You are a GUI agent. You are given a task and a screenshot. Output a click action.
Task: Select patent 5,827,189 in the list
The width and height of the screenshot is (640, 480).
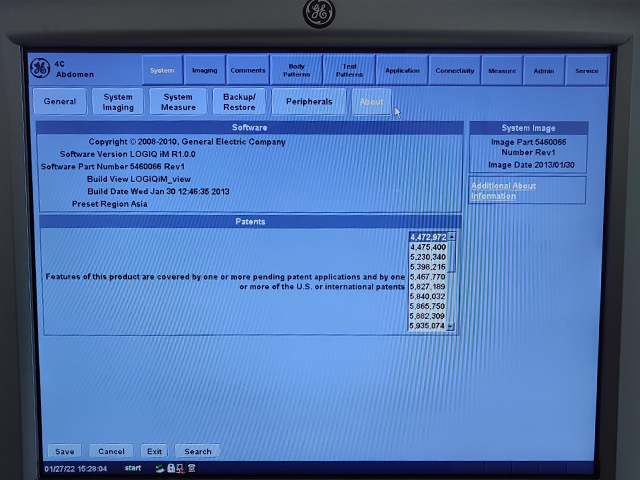427,287
